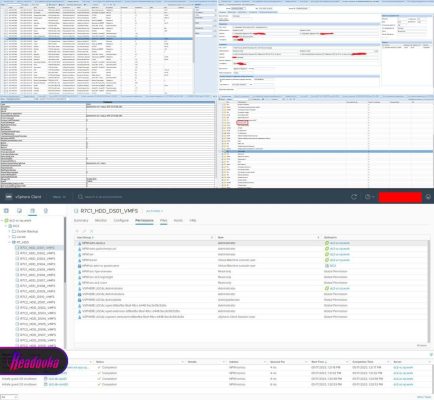Open the VMs and Templates inventory icon
The image size is (434, 400).
tap(19, 211)
